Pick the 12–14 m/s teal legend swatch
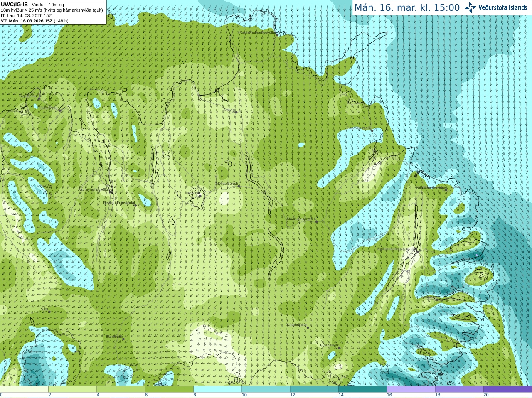The height and width of the screenshot is (398, 532). [314, 389]
